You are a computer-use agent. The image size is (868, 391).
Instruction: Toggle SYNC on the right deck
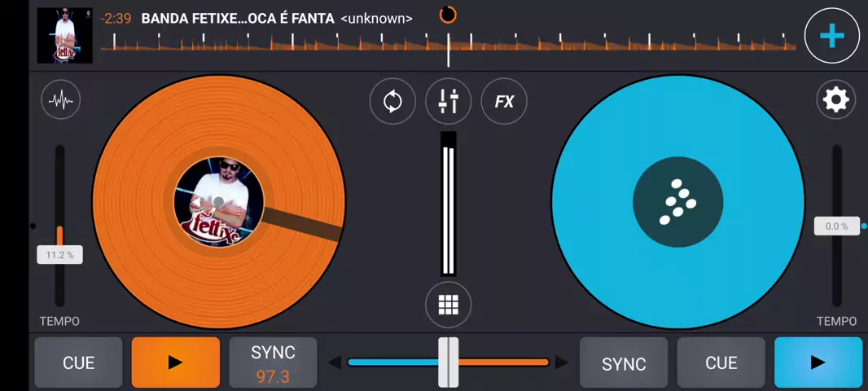pyautogui.click(x=624, y=363)
